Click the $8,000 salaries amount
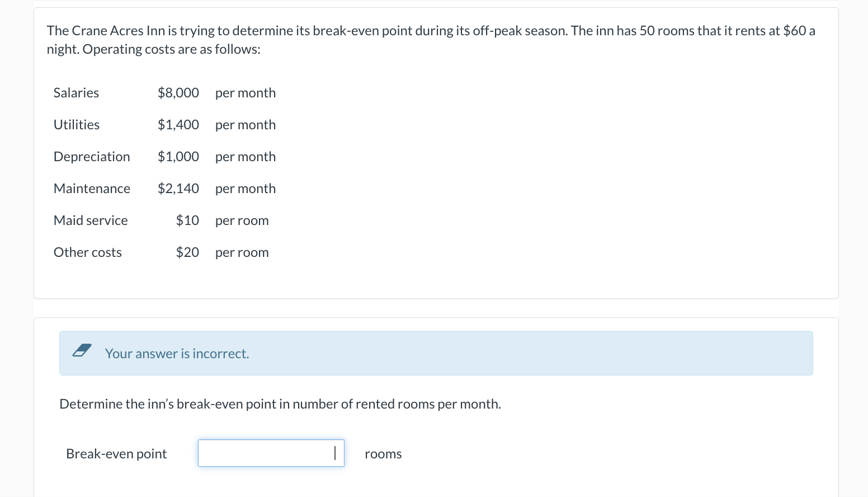868x497 pixels. coord(178,93)
